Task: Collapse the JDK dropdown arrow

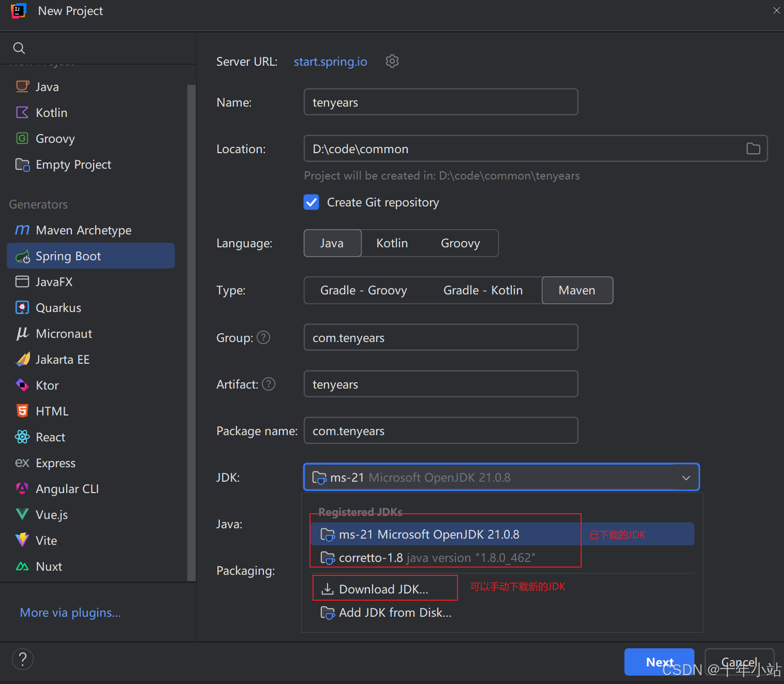Action: (x=686, y=478)
